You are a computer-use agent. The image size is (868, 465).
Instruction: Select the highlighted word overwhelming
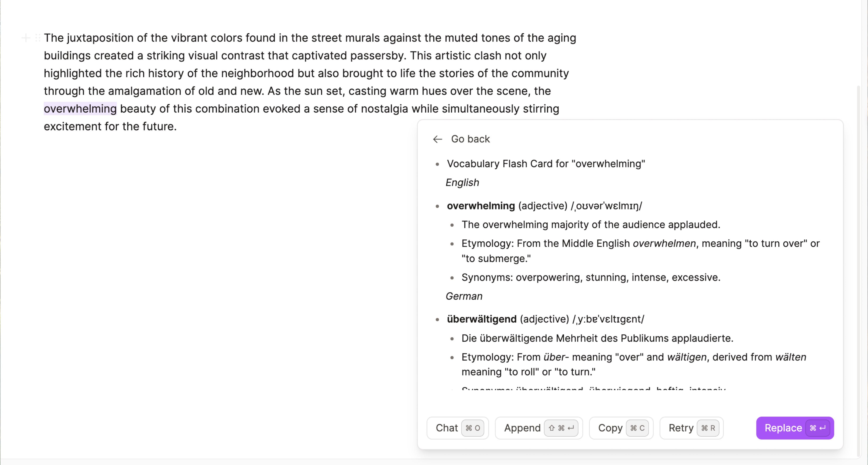(x=80, y=108)
